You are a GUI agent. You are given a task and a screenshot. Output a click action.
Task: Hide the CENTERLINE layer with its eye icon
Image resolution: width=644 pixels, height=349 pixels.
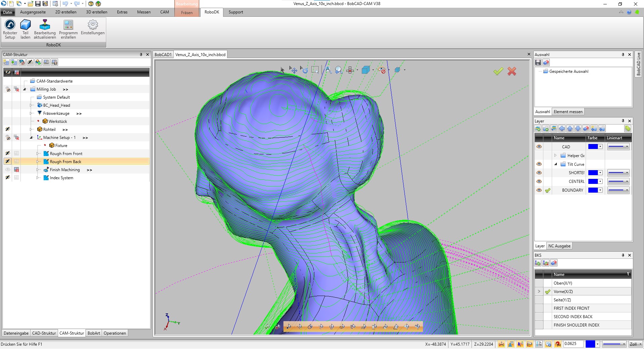(x=539, y=182)
